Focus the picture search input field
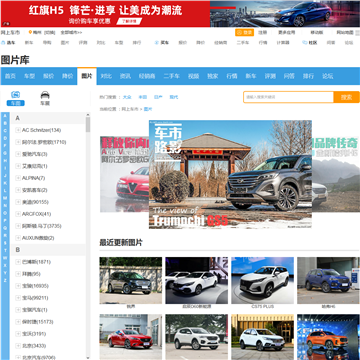This screenshot has height=360, width=360. 289,97
